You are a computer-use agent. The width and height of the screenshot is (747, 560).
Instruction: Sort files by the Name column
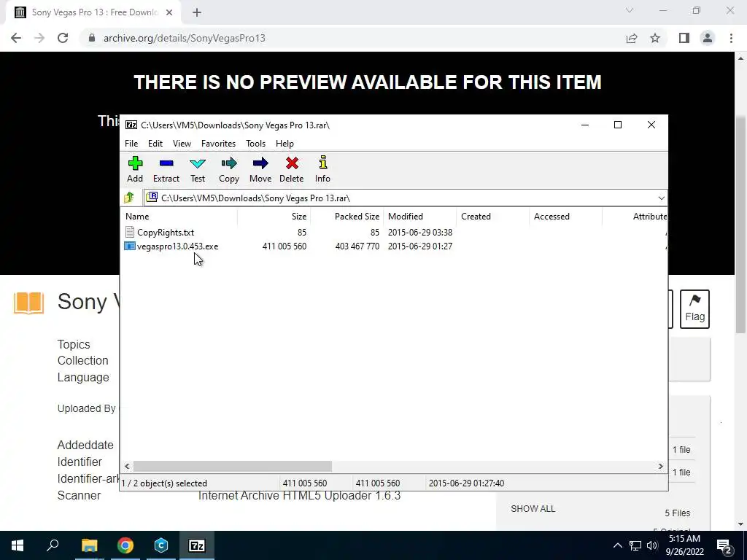pyautogui.click(x=179, y=216)
